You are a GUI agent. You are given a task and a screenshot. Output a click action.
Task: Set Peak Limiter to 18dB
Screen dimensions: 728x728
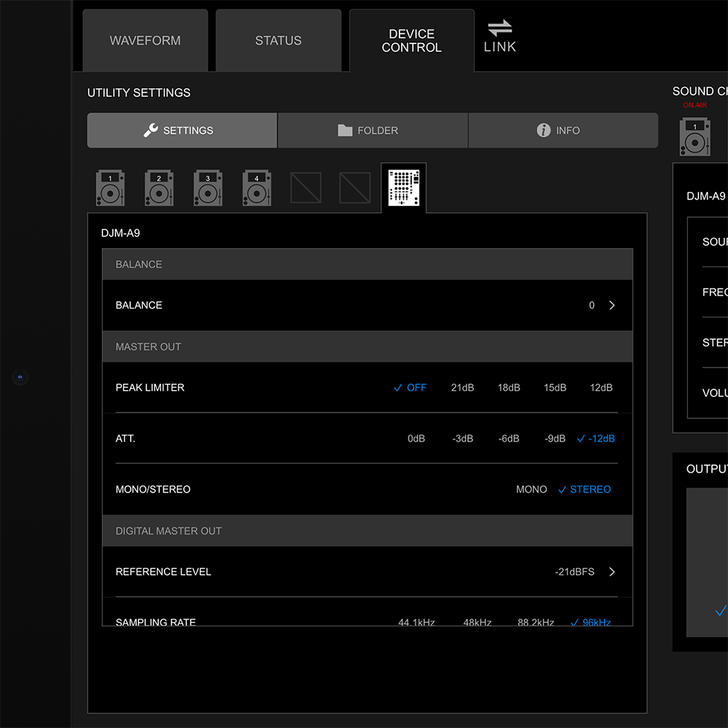(x=509, y=388)
